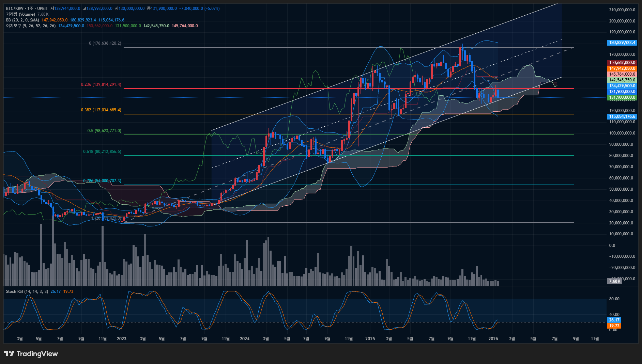The width and height of the screenshot is (642, 364).
Task: Select the 이치모쿠 indicator legend
Action: [x=31, y=26]
